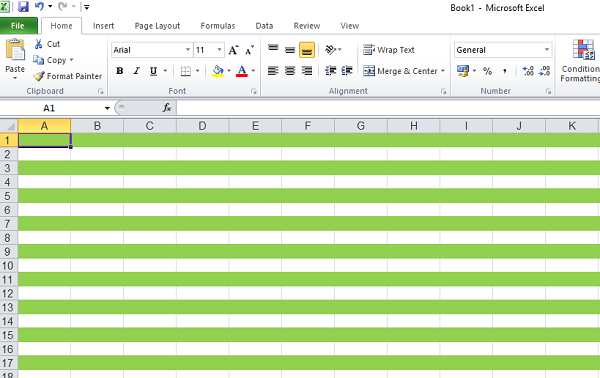Image resolution: width=600 pixels, height=378 pixels.
Task: Click Percent Style icon
Action: click(487, 71)
